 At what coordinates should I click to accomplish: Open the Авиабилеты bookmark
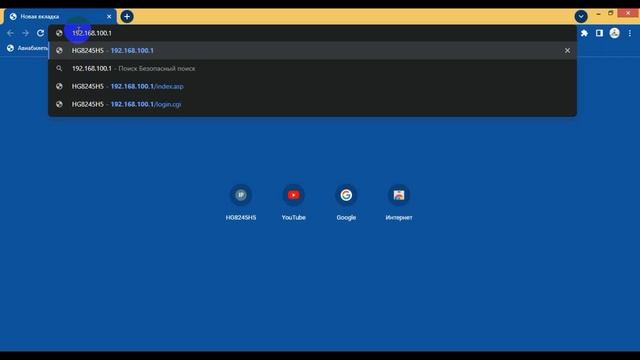(x=27, y=48)
